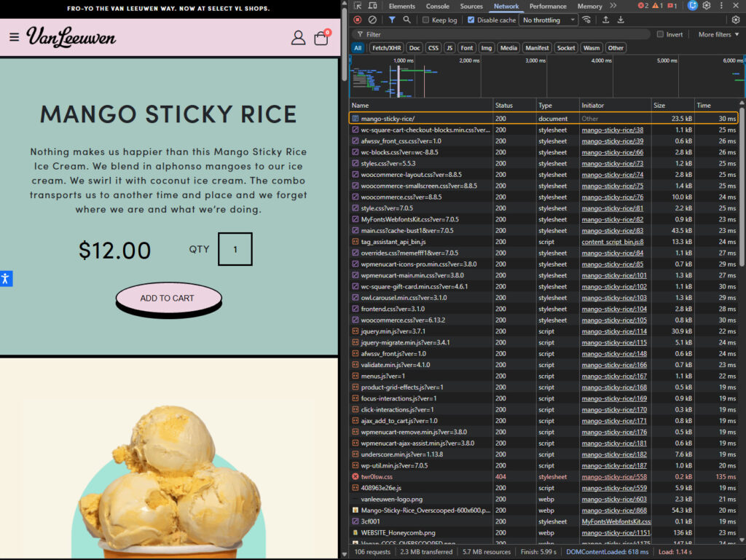The image size is (746, 560).
Task: Select the jquery.min.js?ver=3.7.1 request row
Action: tap(543, 331)
